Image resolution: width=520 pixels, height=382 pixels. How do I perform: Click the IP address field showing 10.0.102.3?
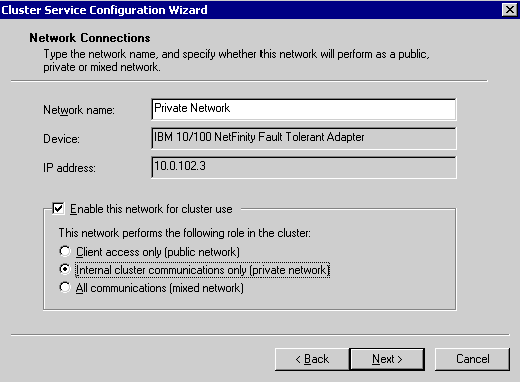(x=304, y=167)
